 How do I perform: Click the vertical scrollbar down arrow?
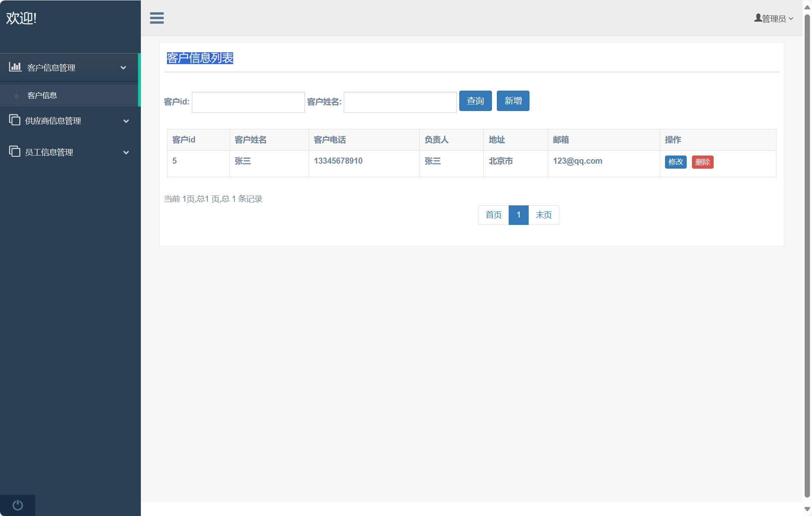(x=807, y=509)
